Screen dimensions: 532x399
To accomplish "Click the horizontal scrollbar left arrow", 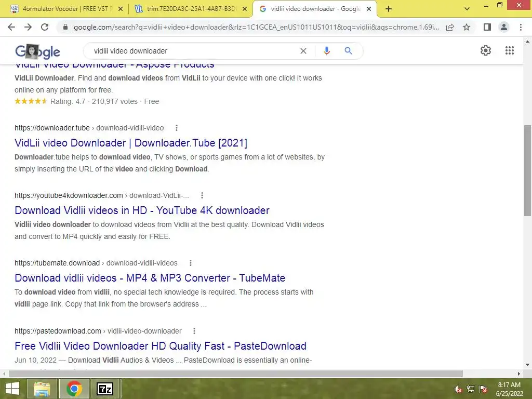I will point(4,374).
